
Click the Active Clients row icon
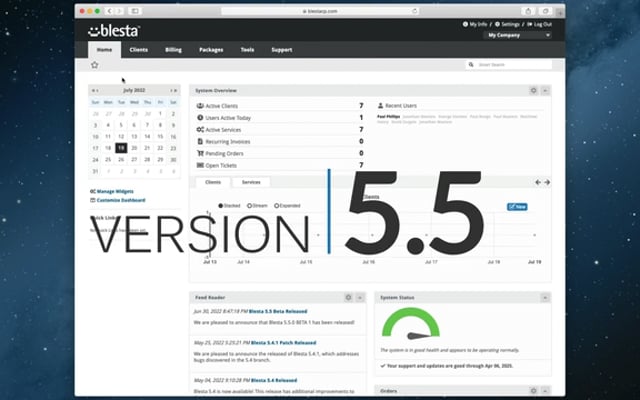(x=200, y=106)
